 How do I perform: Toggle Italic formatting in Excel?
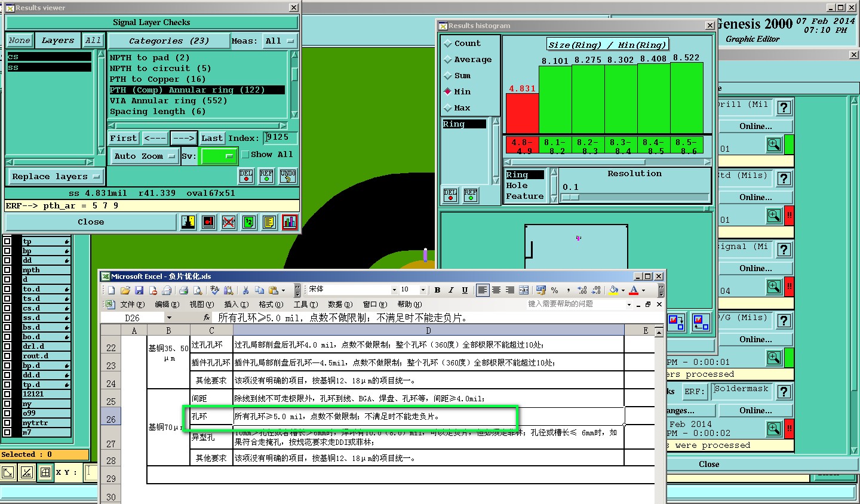[x=451, y=290]
